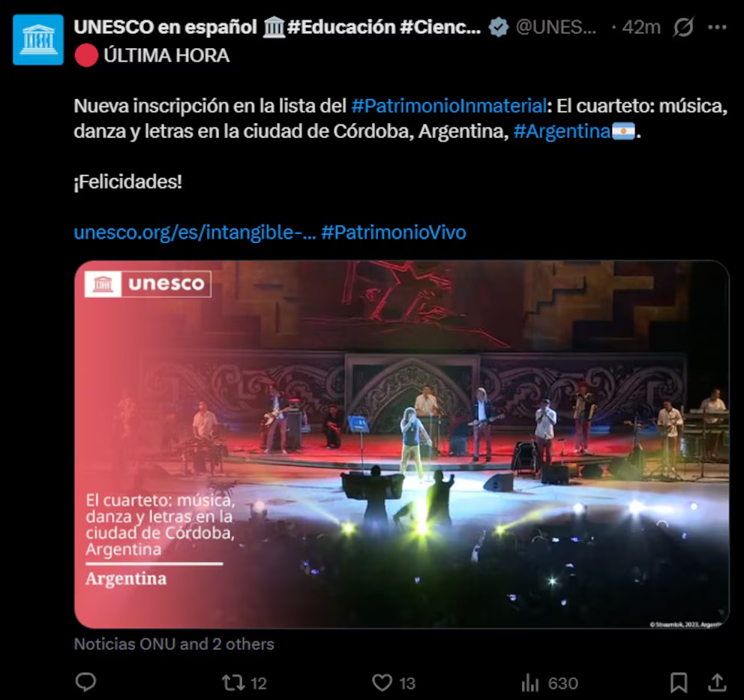Open Grok explain slashed-circle icon

(x=683, y=27)
